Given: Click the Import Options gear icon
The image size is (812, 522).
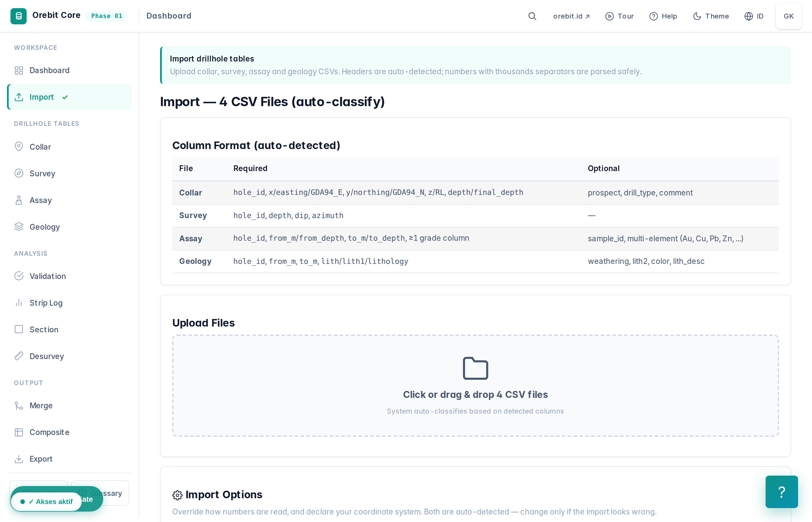Looking at the screenshot, I should [x=177, y=495].
